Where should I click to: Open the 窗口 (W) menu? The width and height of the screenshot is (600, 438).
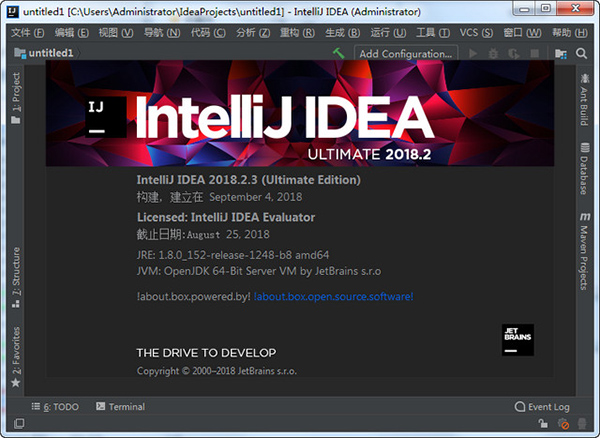(x=522, y=33)
